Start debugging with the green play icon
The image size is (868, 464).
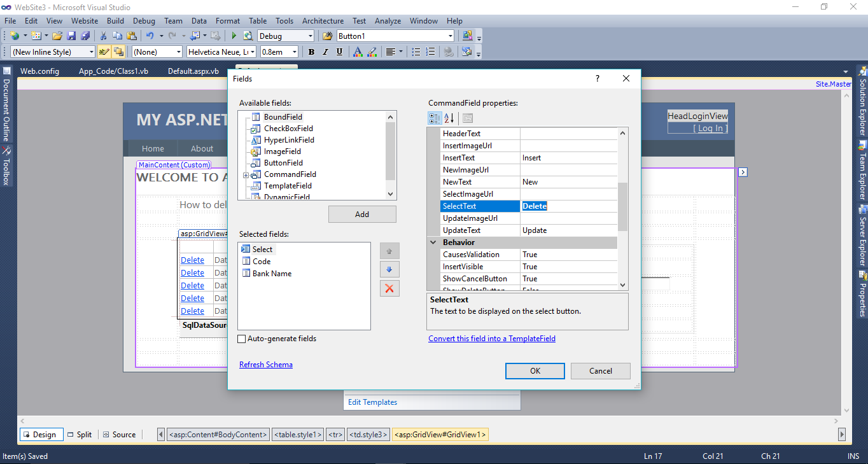[233, 36]
